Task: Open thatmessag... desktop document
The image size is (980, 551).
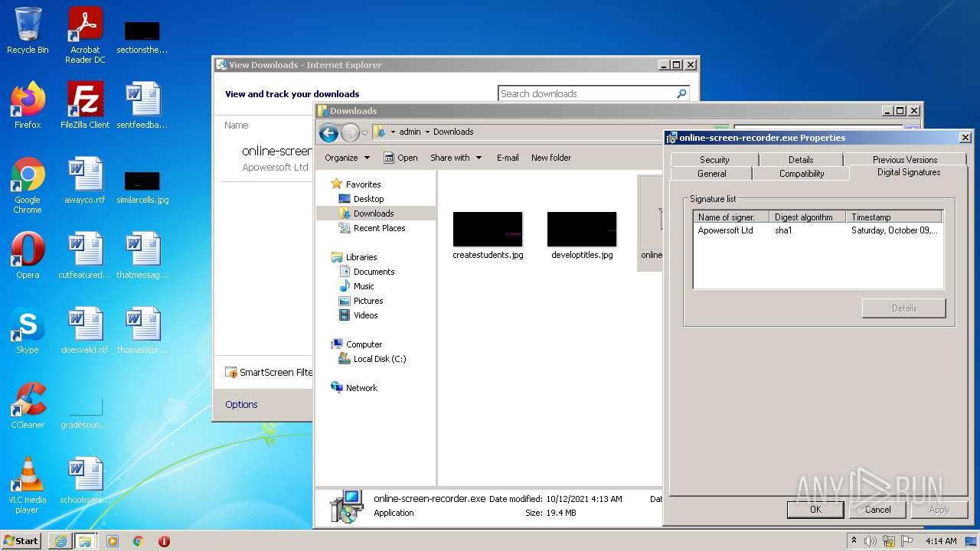Action: coord(142,256)
